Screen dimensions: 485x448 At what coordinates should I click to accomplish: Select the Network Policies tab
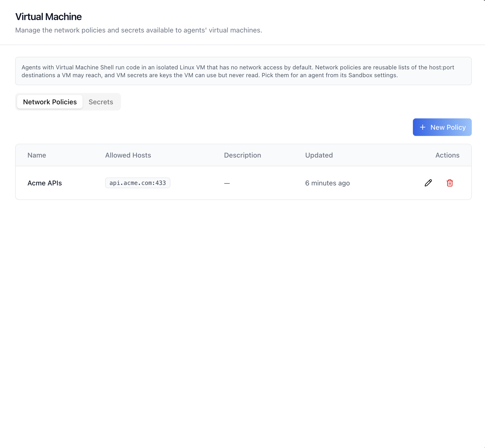point(50,102)
